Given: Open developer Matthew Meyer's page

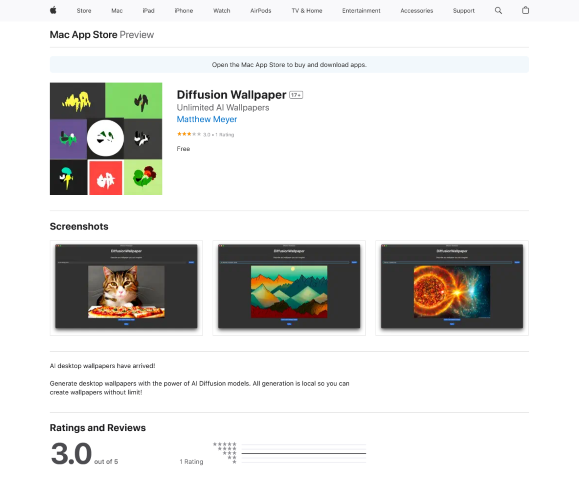Looking at the screenshot, I should (x=207, y=119).
